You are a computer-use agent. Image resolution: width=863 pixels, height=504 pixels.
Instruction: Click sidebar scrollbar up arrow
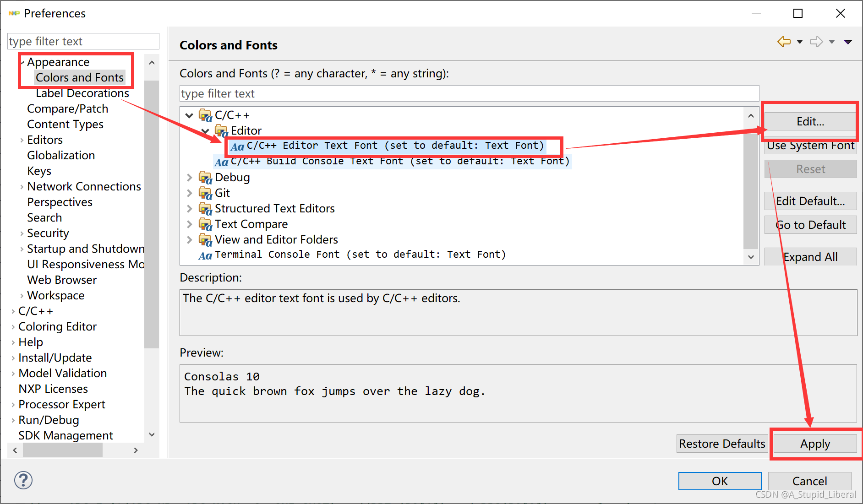[x=152, y=63]
